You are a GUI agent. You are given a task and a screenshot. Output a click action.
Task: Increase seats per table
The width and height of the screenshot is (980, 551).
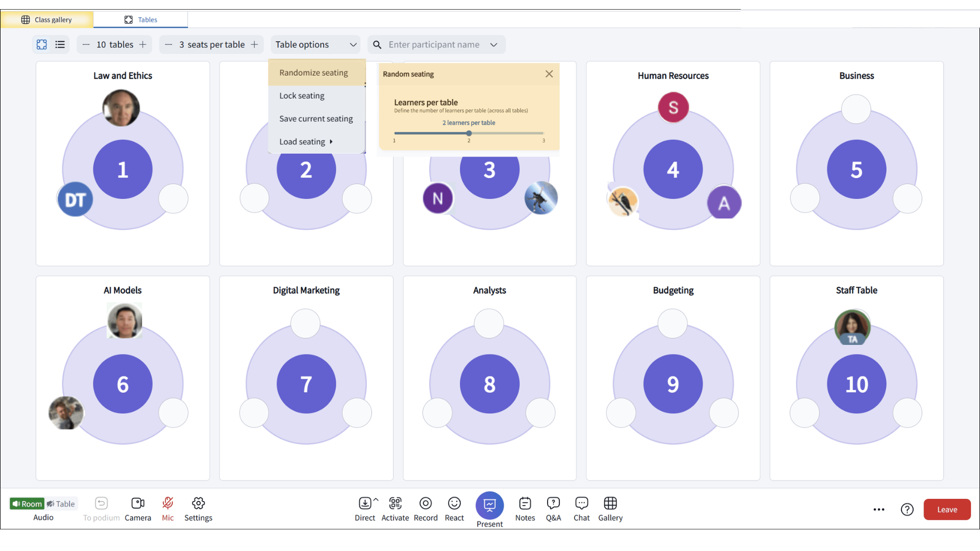click(x=254, y=45)
